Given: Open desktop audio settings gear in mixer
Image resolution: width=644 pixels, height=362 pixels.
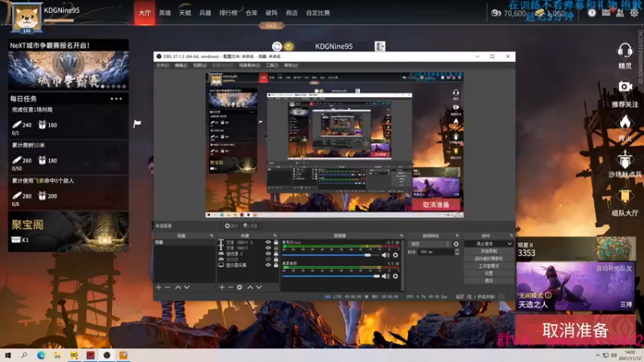Looking at the screenshot, I should (x=395, y=276).
